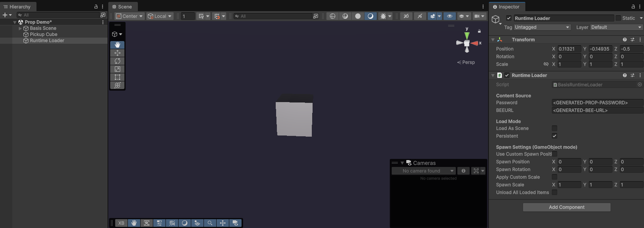Viewport: 644px width, 228px height.
Task: Enable Load As Scene checkbox
Action: (555, 128)
